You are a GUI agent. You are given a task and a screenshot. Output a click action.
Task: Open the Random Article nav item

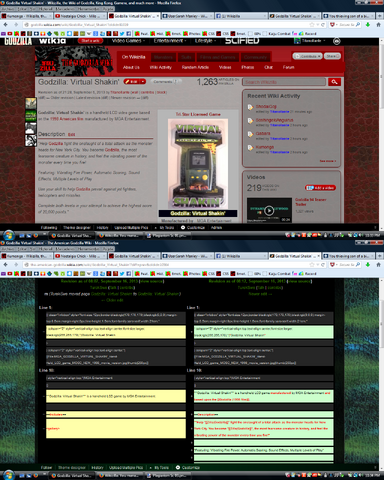[195, 67]
